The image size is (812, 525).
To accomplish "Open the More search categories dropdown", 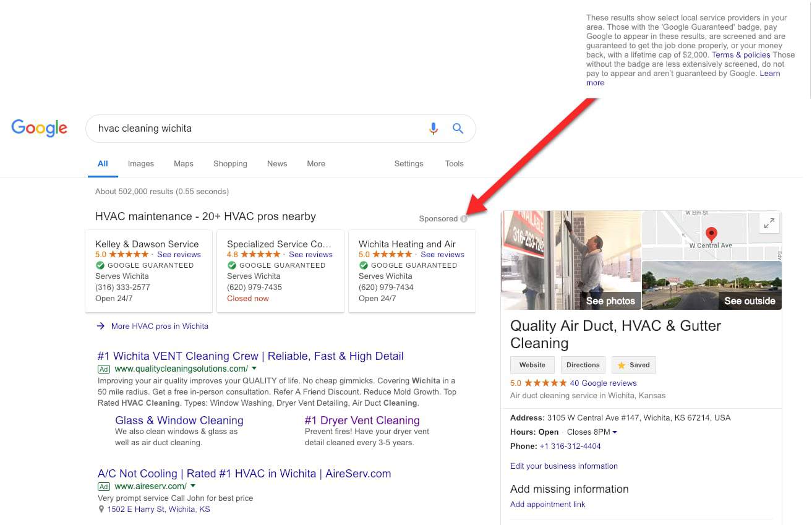I will pos(315,163).
